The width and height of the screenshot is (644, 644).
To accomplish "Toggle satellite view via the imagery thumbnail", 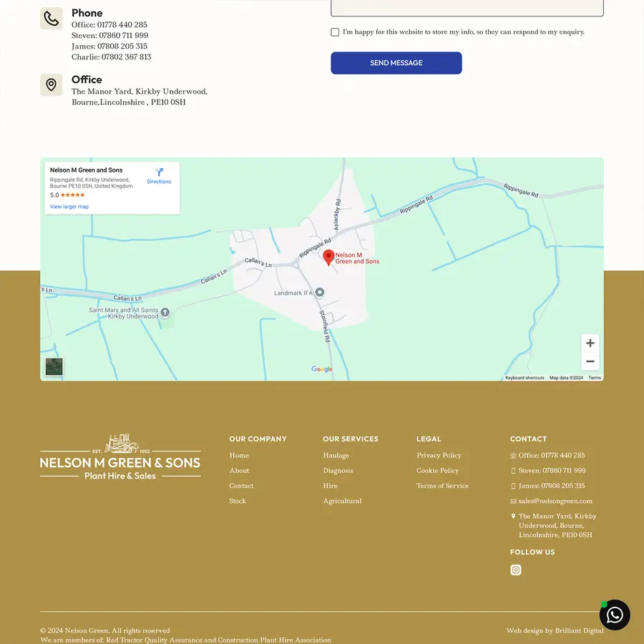I will pyautogui.click(x=54, y=366).
